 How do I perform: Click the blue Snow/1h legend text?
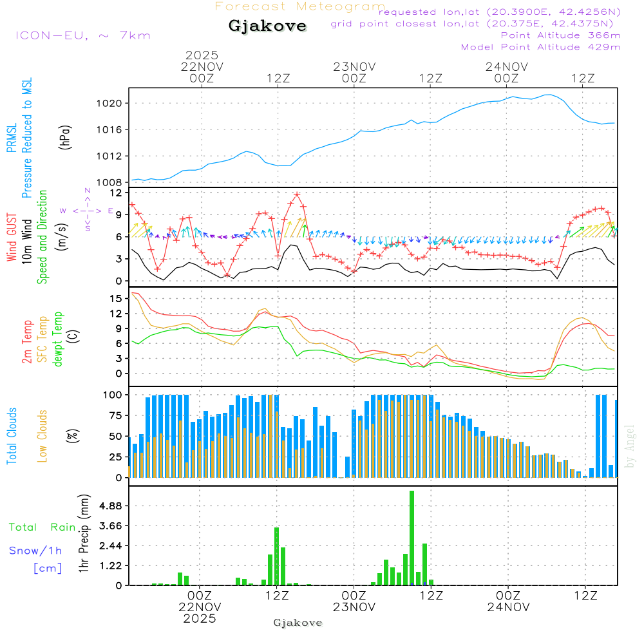pyautogui.click(x=35, y=550)
